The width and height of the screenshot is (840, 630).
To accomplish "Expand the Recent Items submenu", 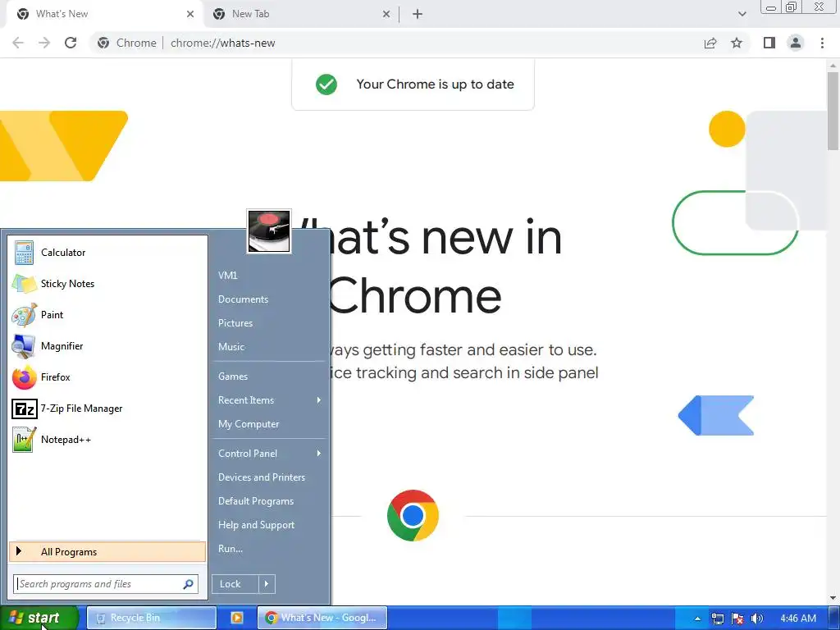I will tap(269, 400).
